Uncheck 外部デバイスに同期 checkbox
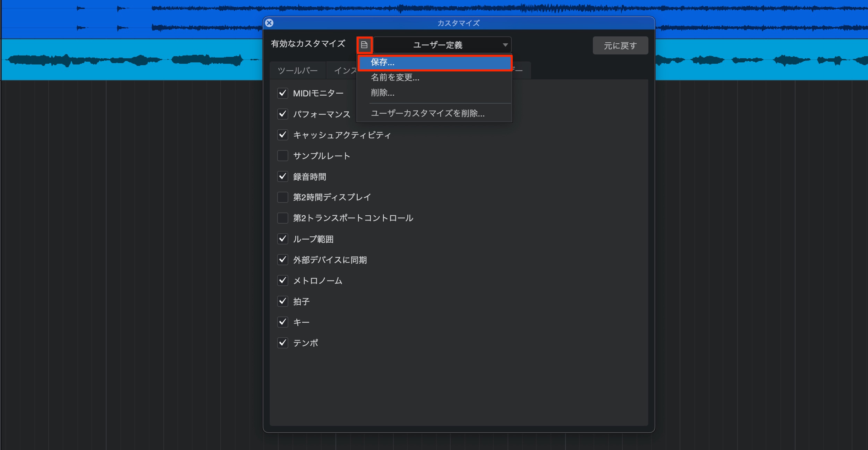The image size is (868, 450). pyautogui.click(x=283, y=260)
